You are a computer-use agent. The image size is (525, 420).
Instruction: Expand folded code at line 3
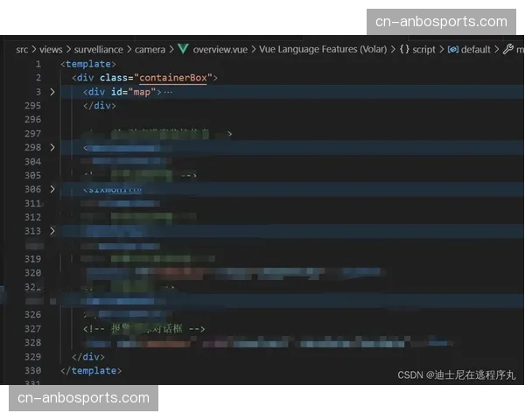(52, 92)
